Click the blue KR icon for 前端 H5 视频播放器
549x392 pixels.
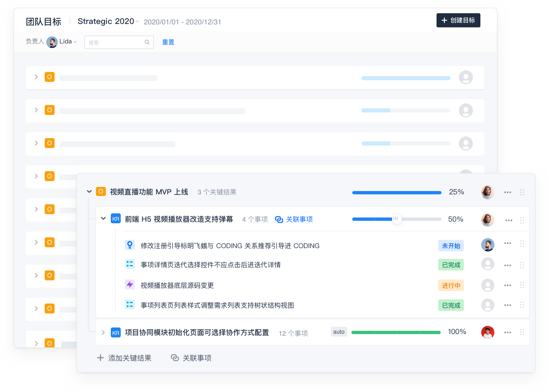point(116,219)
